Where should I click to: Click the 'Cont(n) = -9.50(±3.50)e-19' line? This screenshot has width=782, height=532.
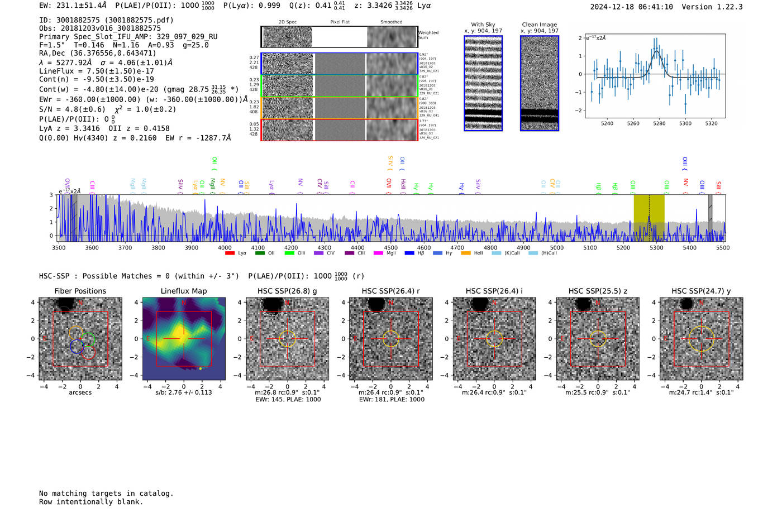click(97, 79)
